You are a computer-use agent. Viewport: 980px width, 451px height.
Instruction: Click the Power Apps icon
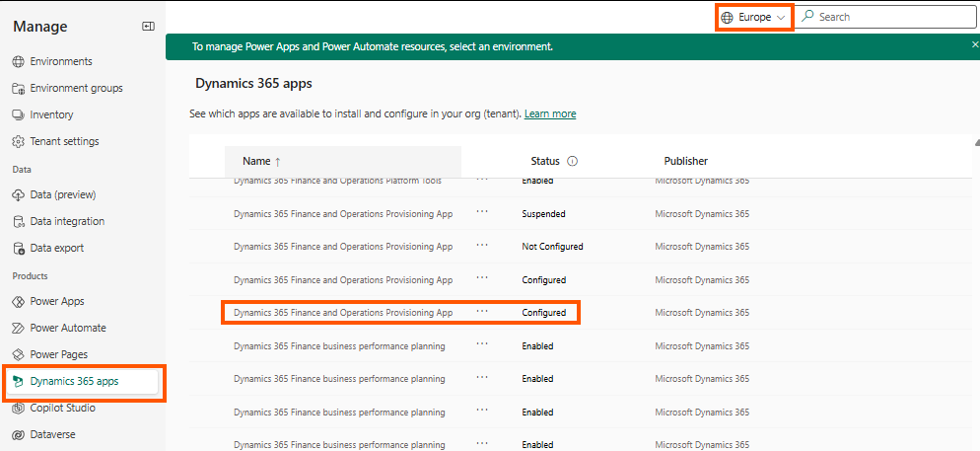pos(18,301)
